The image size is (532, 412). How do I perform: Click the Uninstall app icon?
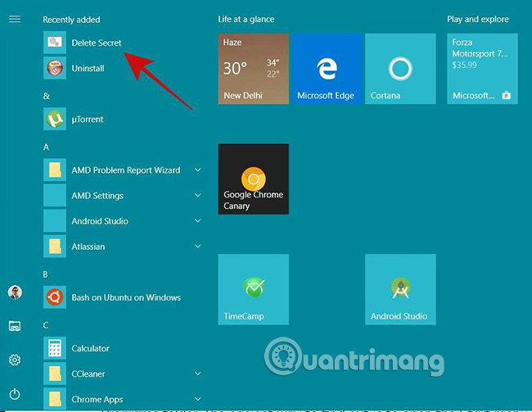(55, 68)
